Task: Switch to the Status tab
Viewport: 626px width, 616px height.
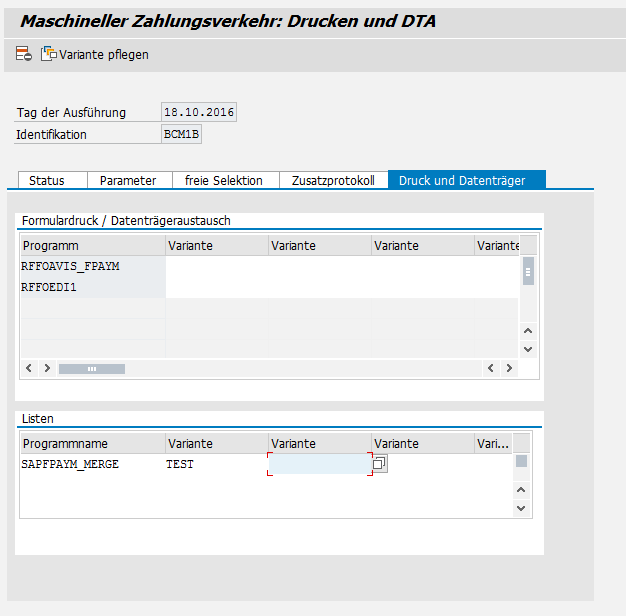Action: [47, 180]
